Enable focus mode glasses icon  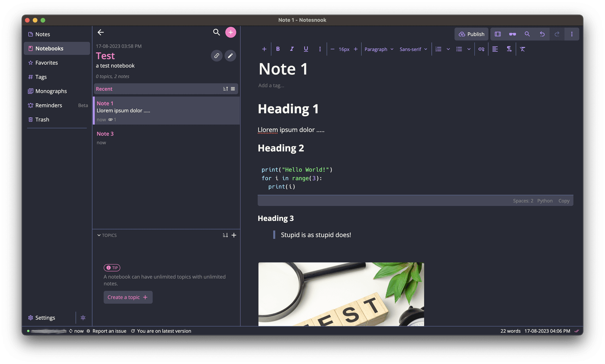[512, 34]
